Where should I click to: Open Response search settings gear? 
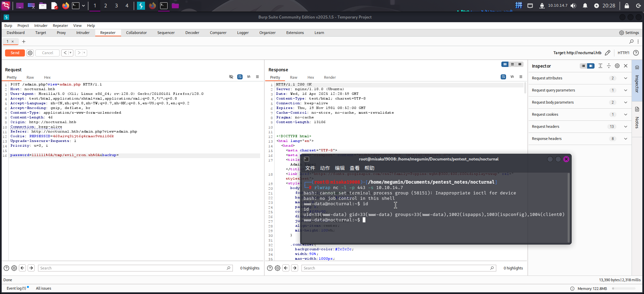click(278, 268)
